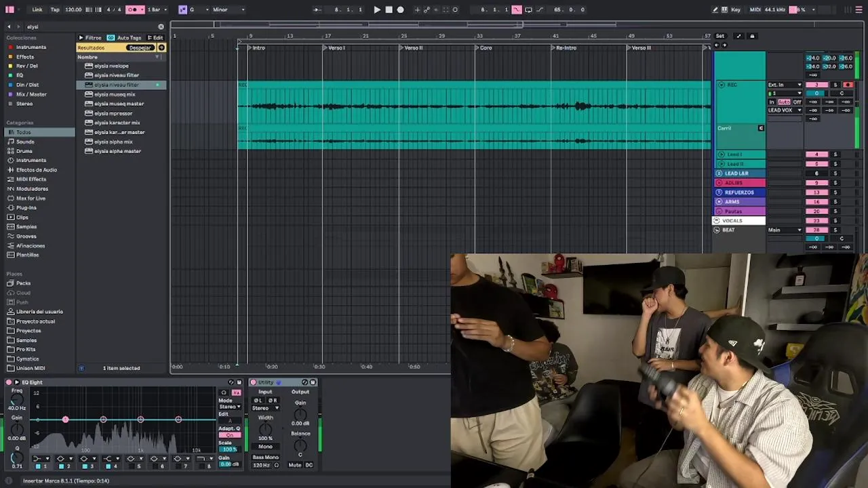
Task: Click the MIDI overdub plus icon
Action: tap(417, 9)
